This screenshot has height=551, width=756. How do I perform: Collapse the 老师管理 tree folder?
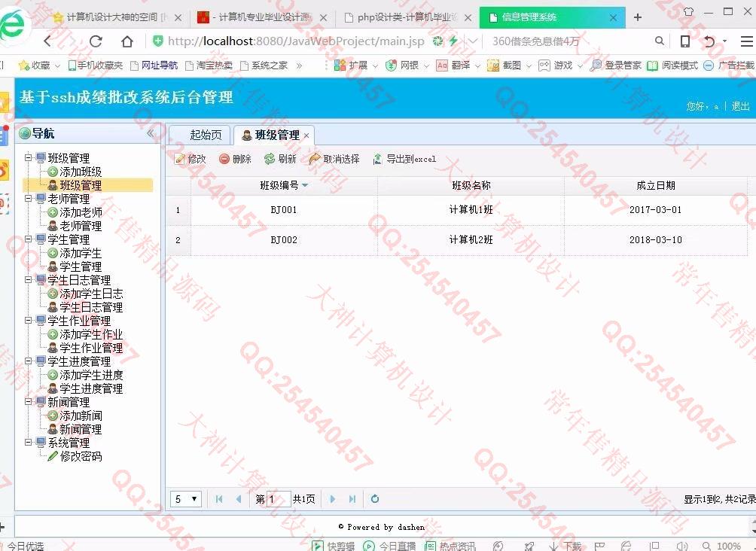tap(29, 198)
